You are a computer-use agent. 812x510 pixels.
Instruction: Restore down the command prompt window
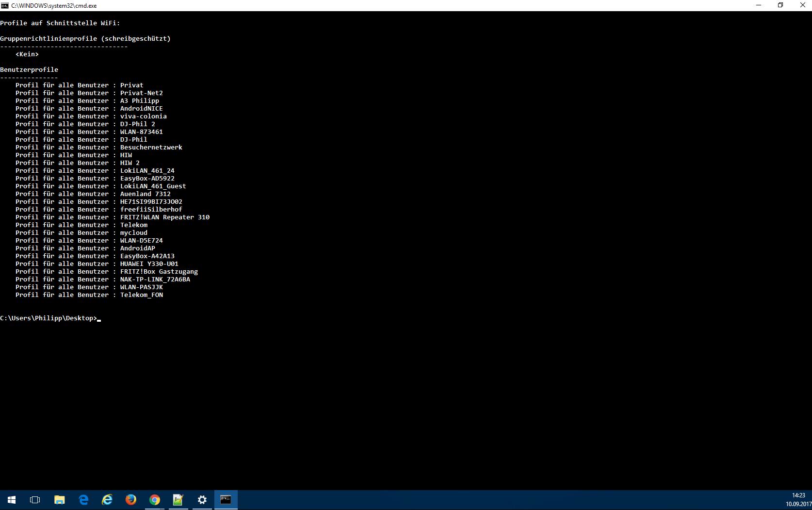coord(780,5)
